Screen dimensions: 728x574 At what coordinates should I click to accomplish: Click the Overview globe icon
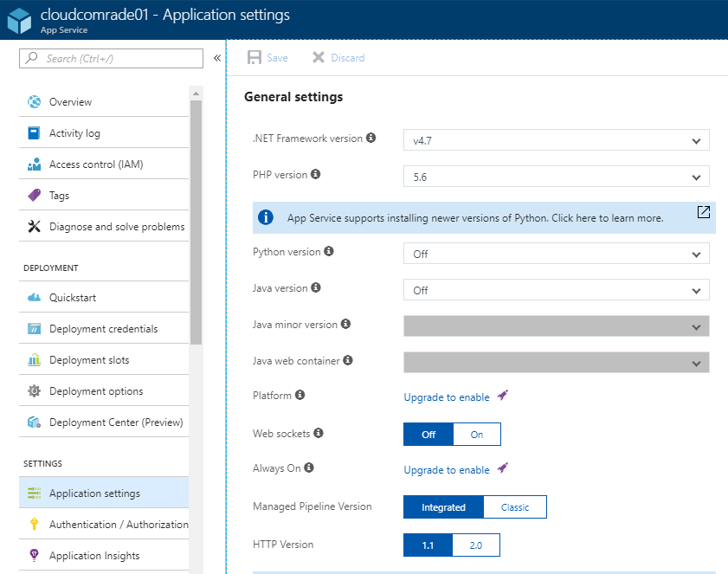click(34, 101)
